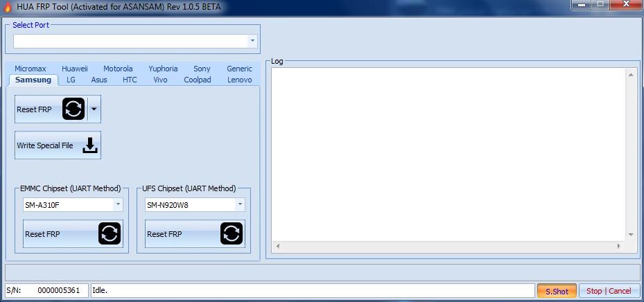Click inside the Log text area
The height and width of the screenshot is (302, 644).
449,154
